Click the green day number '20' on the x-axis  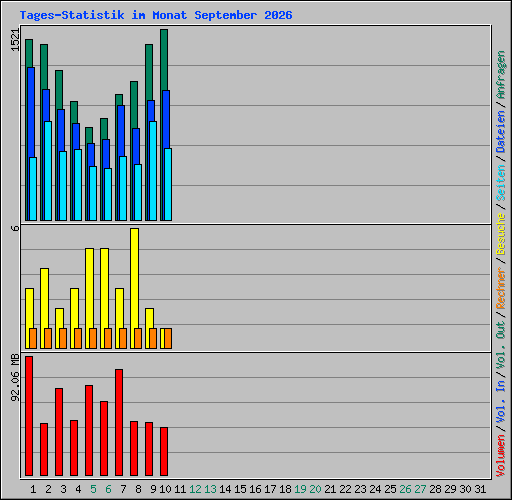(x=315, y=489)
